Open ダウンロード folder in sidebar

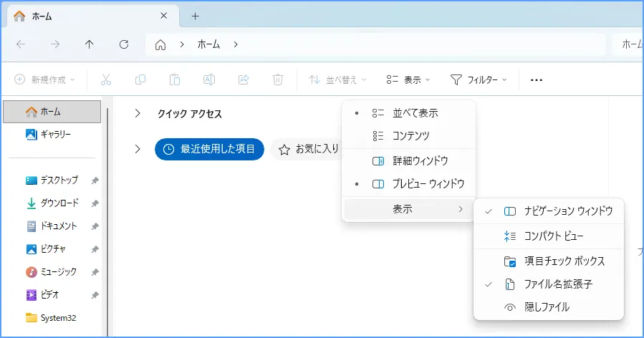point(52,203)
